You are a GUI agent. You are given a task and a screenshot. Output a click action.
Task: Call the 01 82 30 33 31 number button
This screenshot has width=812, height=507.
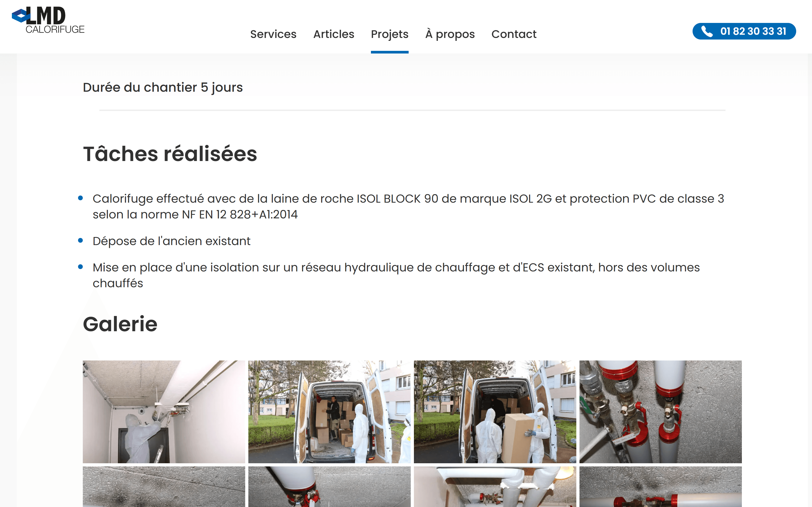coord(744,31)
